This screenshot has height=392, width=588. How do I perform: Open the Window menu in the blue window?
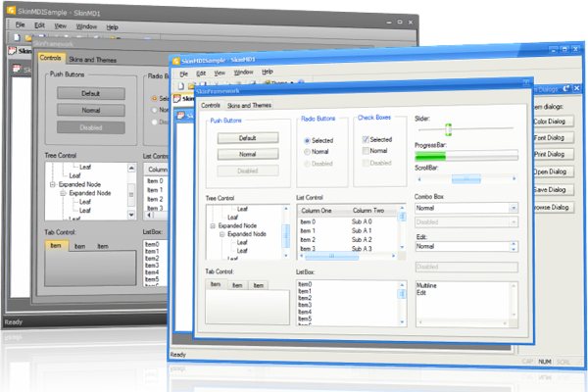pyautogui.click(x=244, y=73)
